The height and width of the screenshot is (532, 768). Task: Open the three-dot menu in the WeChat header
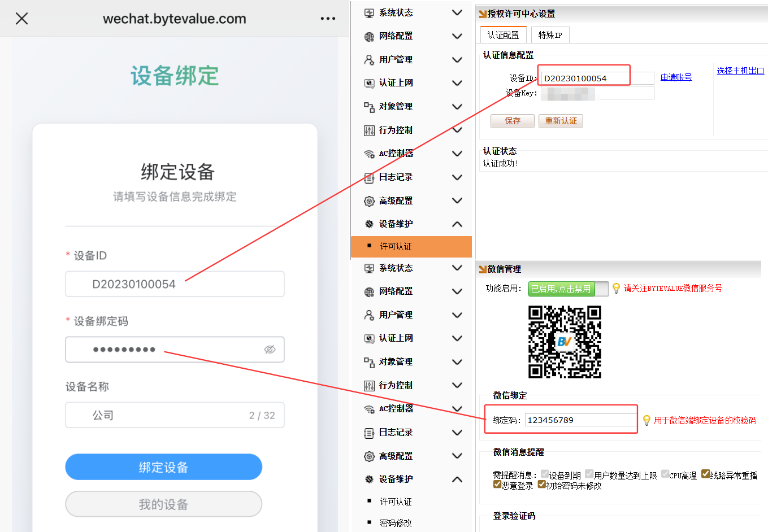pyautogui.click(x=328, y=19)
